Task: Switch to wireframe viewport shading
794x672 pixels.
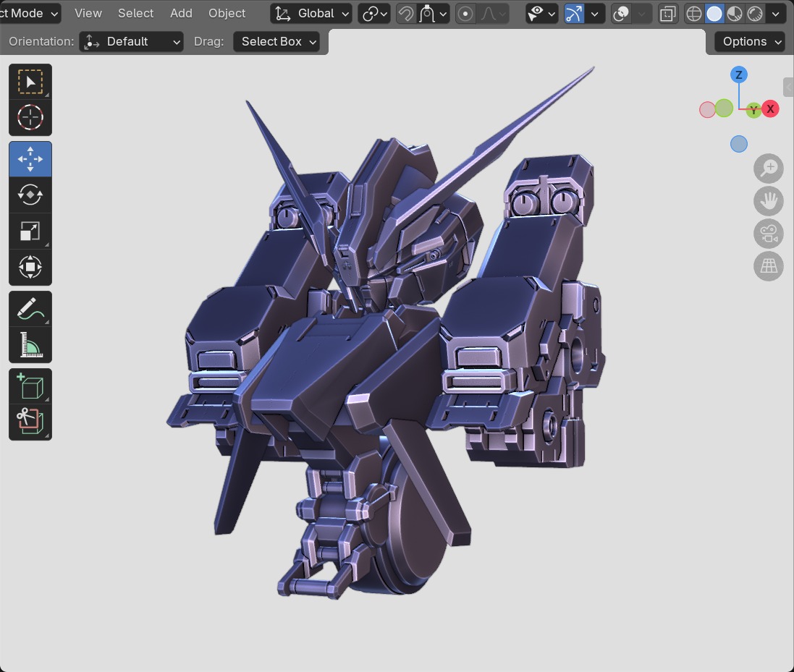Action: click(x=693, y=14)
